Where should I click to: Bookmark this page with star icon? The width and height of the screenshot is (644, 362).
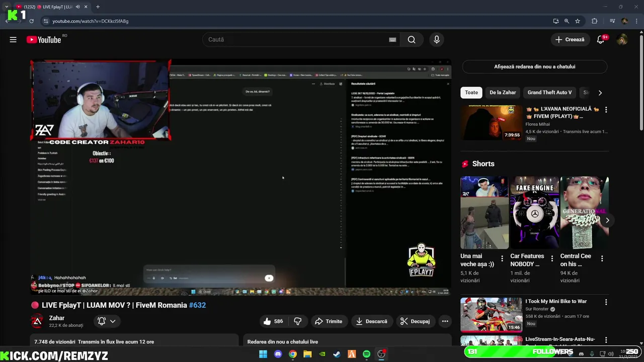click(578, 21)
